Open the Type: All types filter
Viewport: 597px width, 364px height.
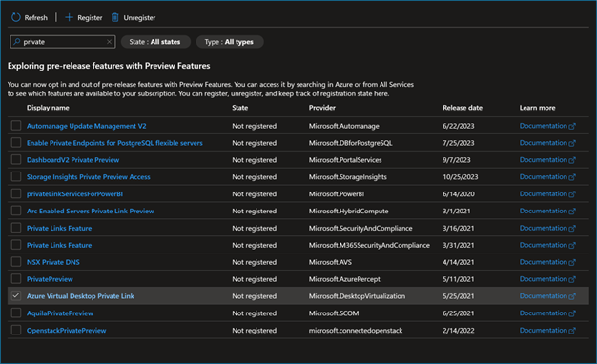click(229, 42)
